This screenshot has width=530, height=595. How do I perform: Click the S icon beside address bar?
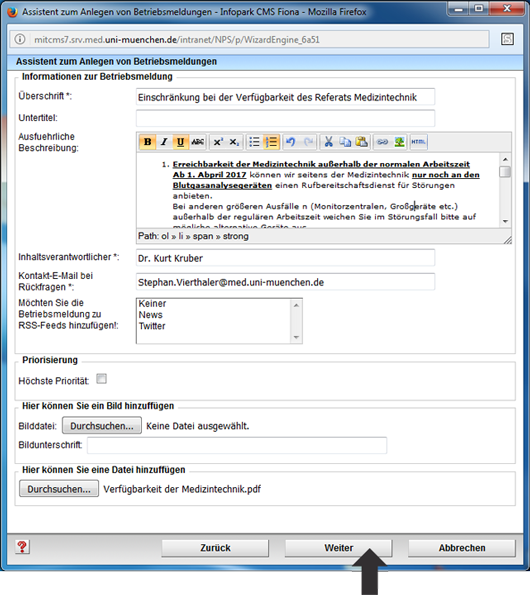pyautogui.click(x=507, y=39)
